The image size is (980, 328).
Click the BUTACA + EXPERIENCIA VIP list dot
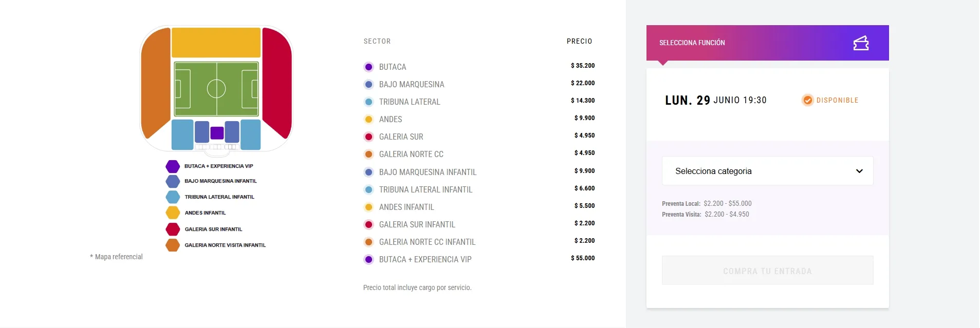pos(368,259)
